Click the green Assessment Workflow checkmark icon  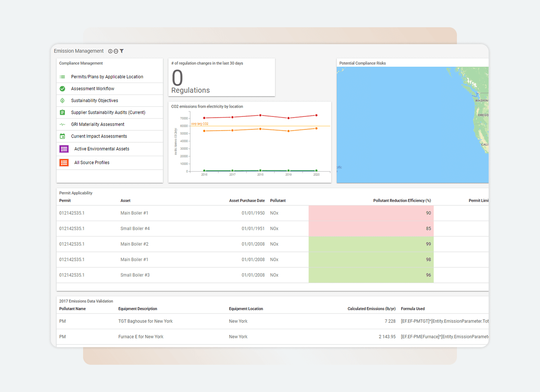64,88
